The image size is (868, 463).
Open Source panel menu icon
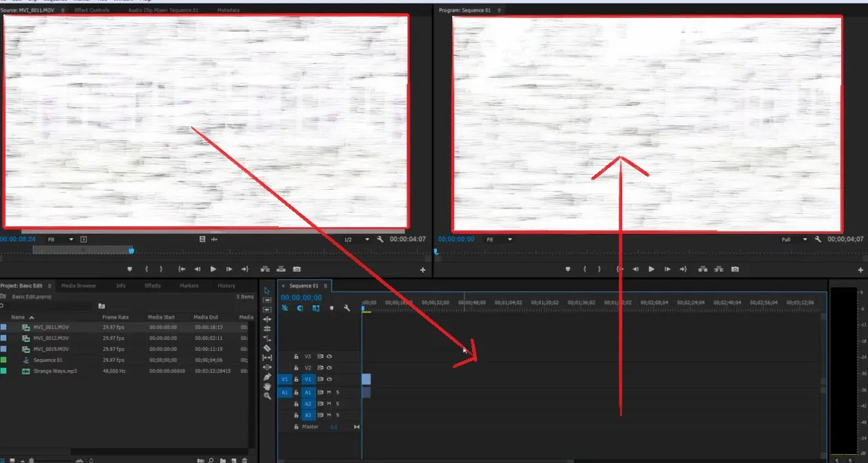pyautogui.click(x=63, y=11)
